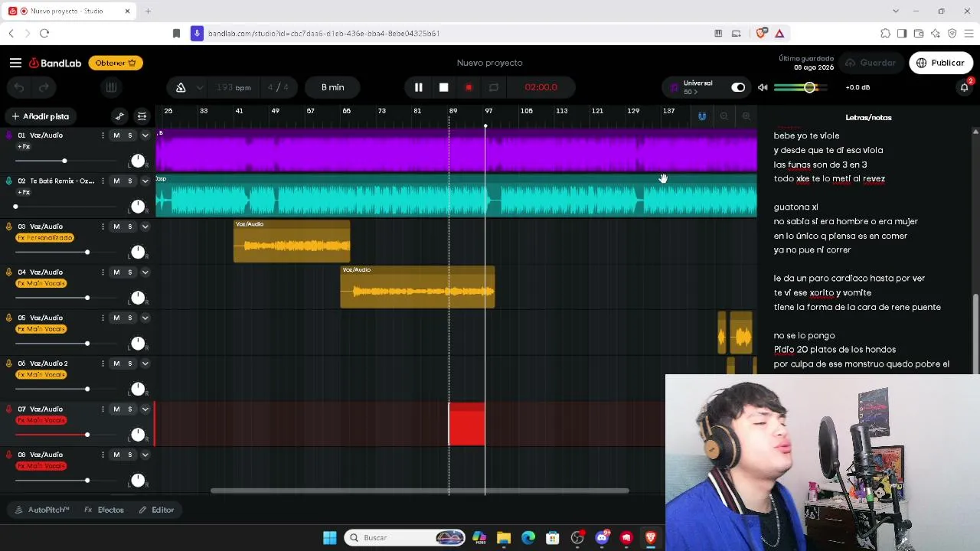Expand track 04 chevron
980x551 pixels.
pos(145,272)
